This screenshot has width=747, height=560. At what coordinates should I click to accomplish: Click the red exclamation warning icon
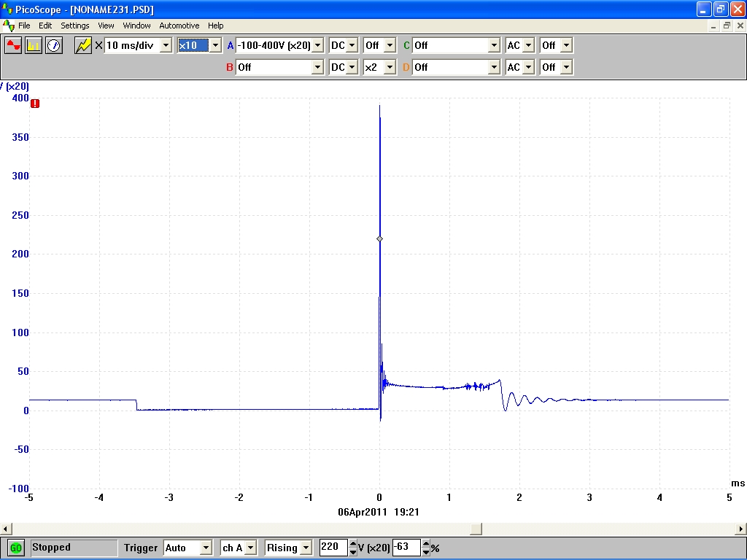35,104
